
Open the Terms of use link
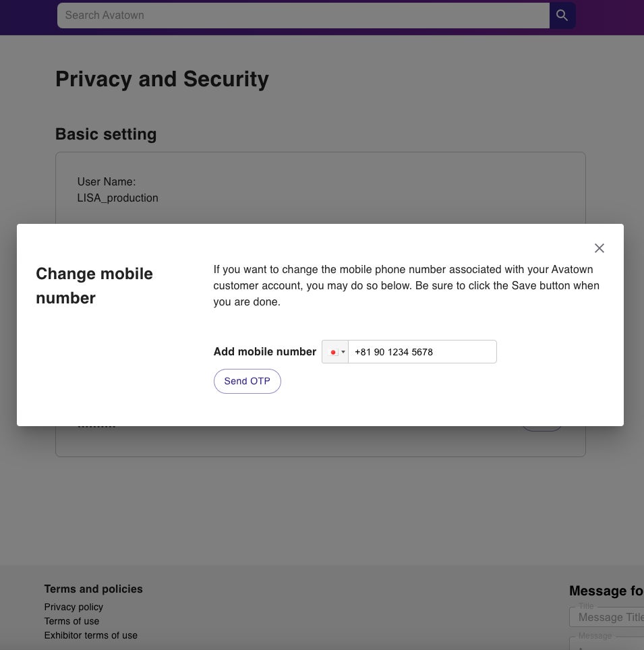point(71,621)
